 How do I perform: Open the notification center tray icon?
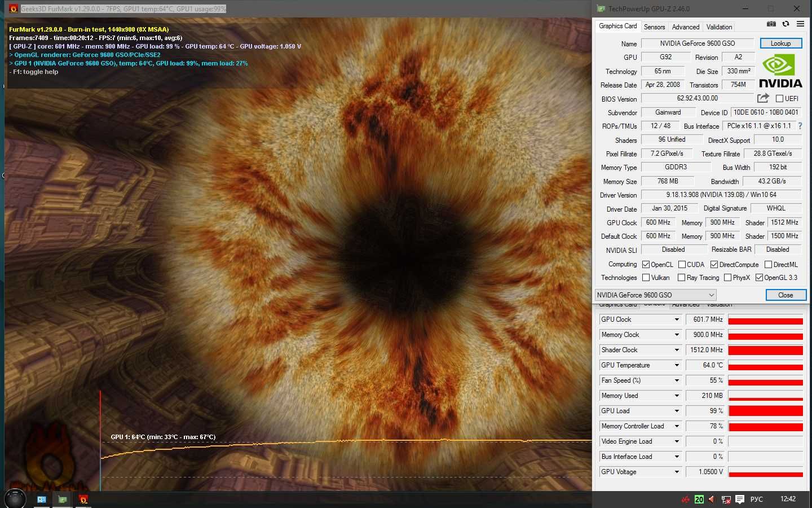(x=740, y=500)
